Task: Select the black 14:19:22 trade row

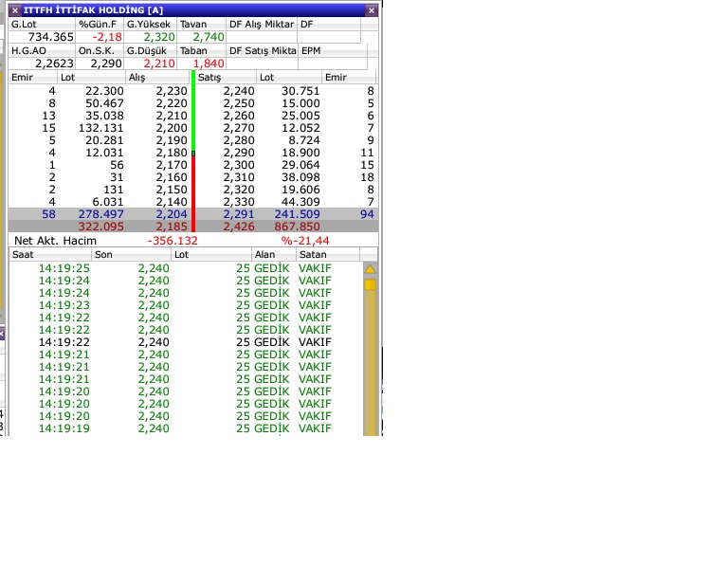Action: (186, 342)
